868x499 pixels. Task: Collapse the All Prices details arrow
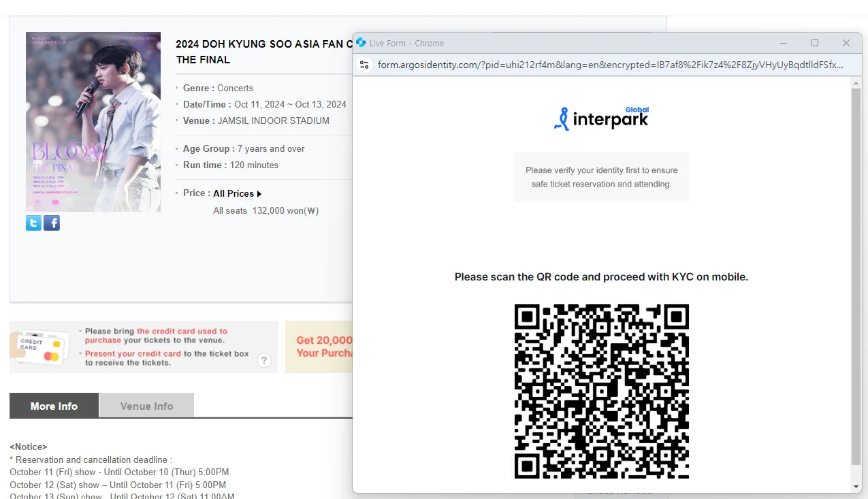[x=257, y=193]
